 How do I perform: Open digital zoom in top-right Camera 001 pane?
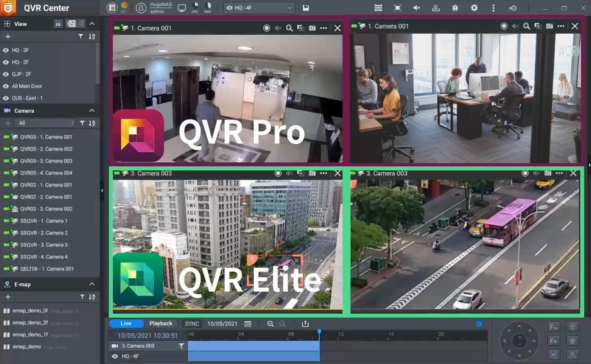click(x=527, y=26)
